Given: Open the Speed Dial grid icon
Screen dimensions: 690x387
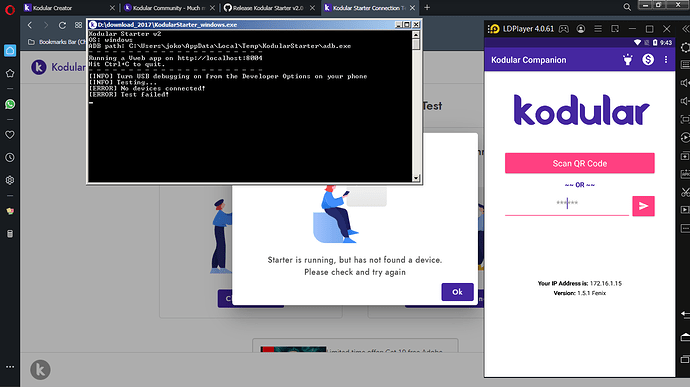Looking at the screenshot, I should (78, 25).
